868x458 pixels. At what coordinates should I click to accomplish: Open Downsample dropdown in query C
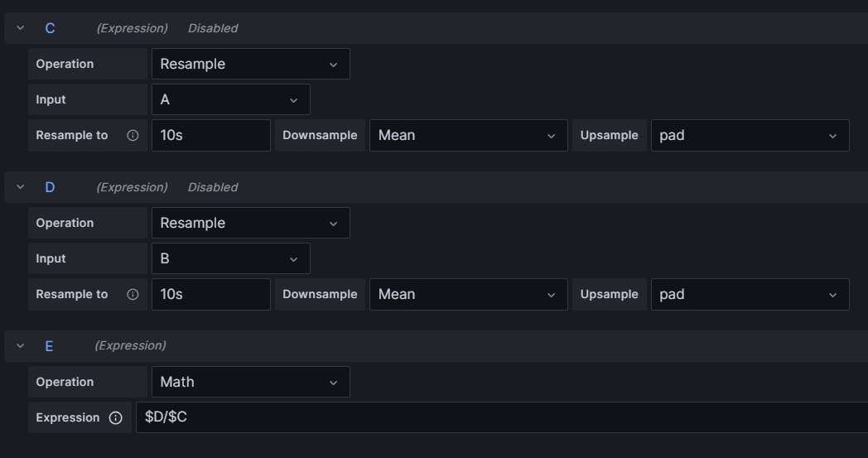(468, 135)
